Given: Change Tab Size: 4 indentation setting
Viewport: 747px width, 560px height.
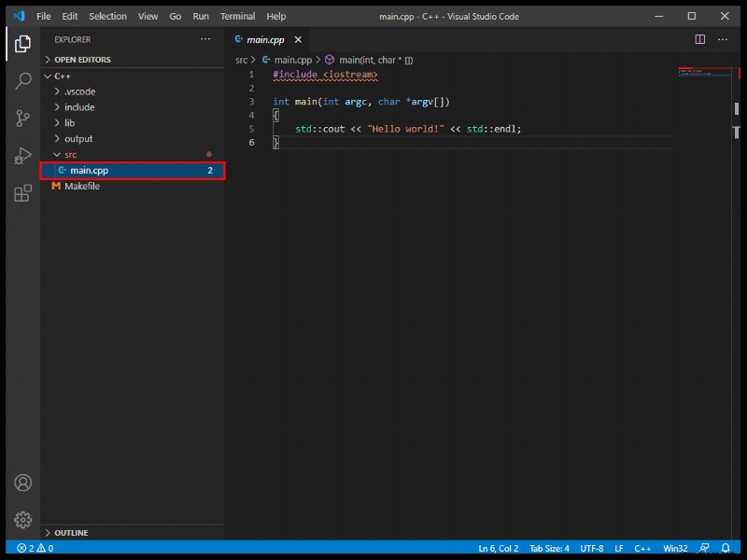Looking at the screenshot, I should click(549, 548).
